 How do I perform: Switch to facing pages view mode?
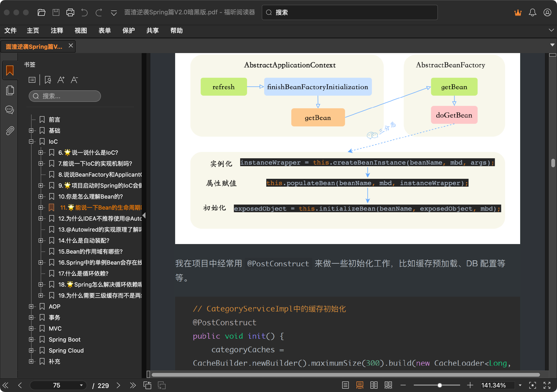click(374, 385)
